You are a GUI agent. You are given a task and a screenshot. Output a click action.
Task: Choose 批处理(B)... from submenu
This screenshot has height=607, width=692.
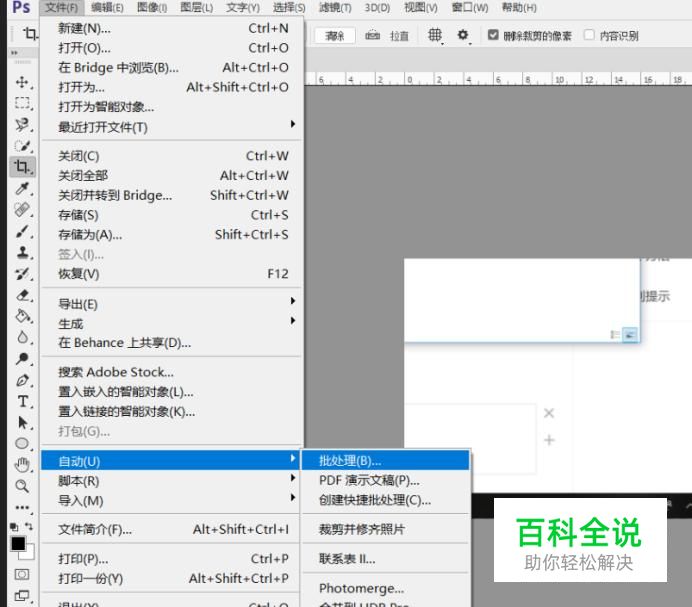tap(385, 460)
